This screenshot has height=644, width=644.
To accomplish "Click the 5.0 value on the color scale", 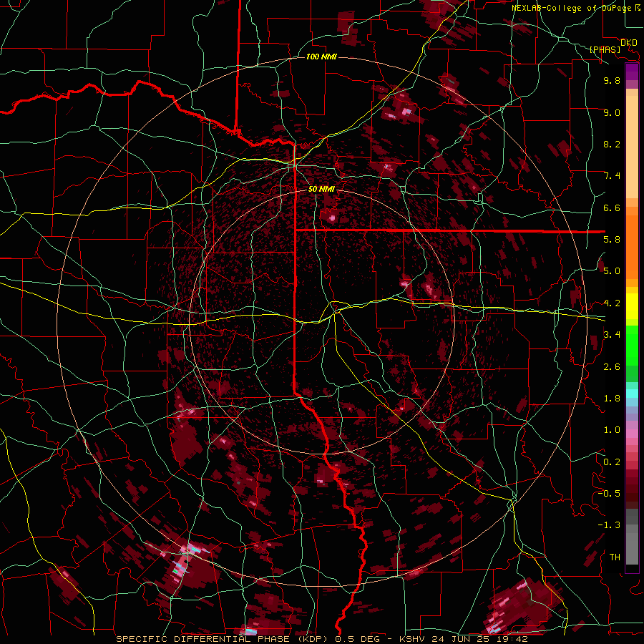I will pos(612,271).
